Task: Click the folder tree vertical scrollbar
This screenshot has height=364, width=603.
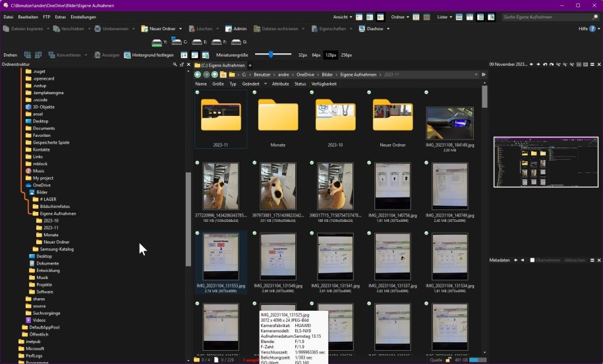Action: click(x=188, y=219)
